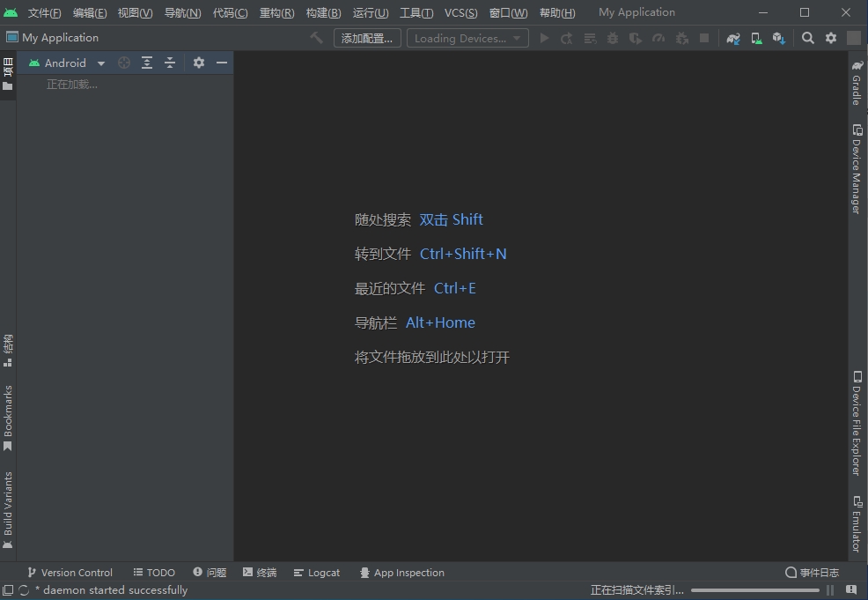
Task: Toggle the Build Variants panel
Action: 9,509
